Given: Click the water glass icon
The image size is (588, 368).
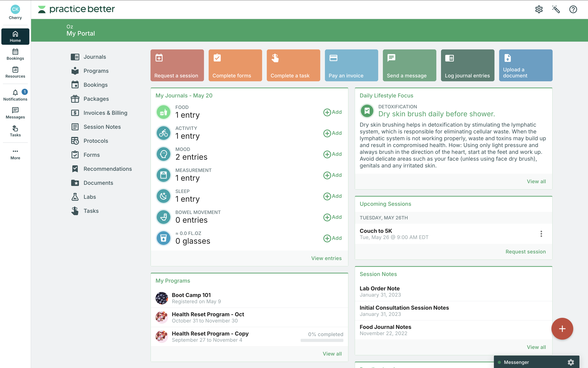Looking at the screenshot, I should [164, 238].
